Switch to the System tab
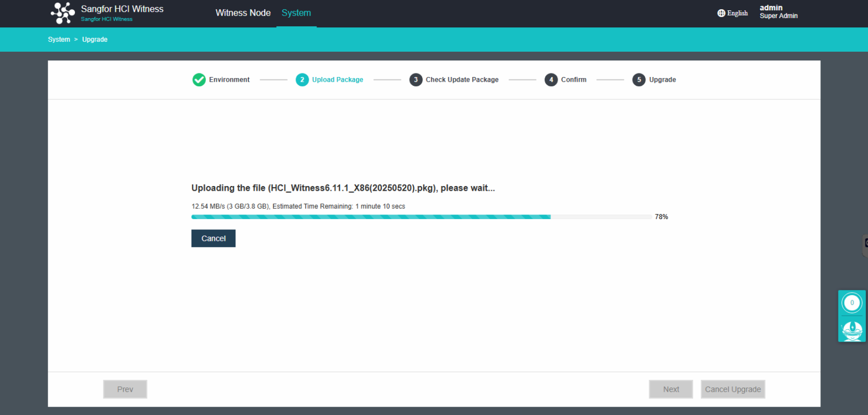868x415 pixels. click(296, 13)
